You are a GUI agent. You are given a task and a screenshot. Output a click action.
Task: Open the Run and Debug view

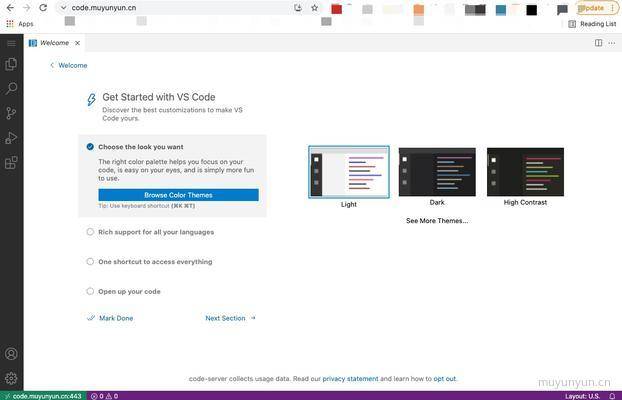pos(11,138)
